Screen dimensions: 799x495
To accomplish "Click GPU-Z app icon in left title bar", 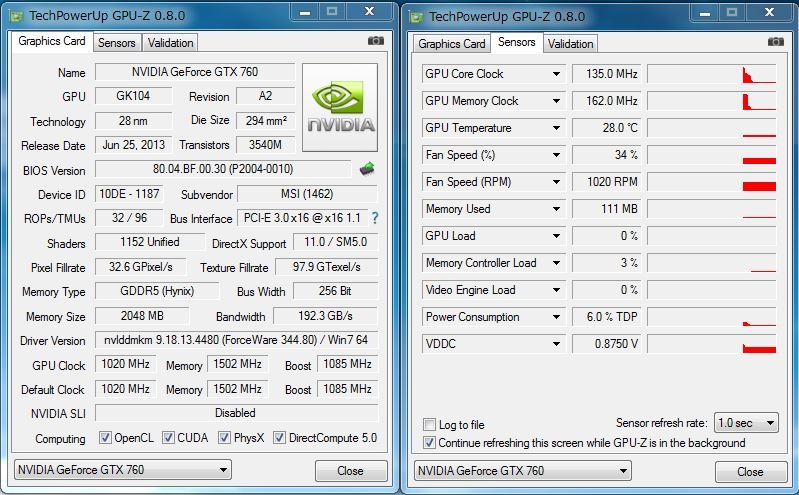I will click(17, 15).
